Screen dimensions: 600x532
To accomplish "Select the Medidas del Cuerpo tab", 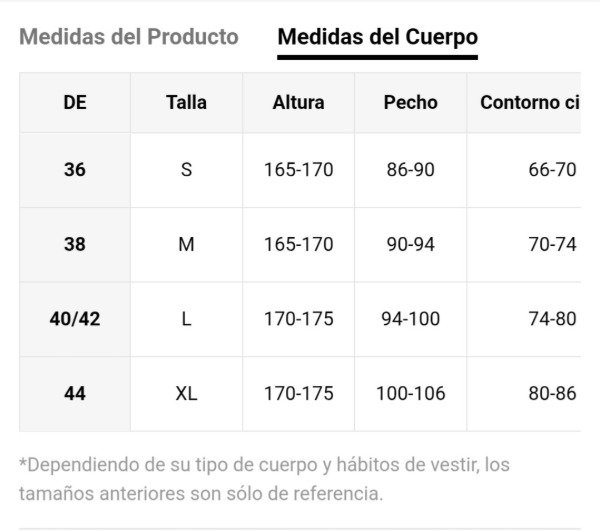I will tap(377, 37).
